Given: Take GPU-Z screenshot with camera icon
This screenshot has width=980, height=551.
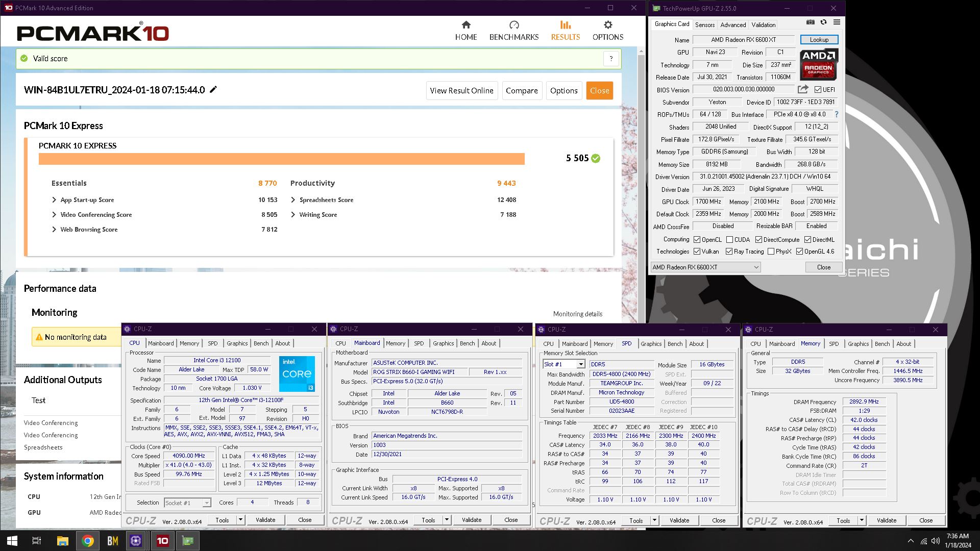Looking at the screenshot, I should point(810,22).
